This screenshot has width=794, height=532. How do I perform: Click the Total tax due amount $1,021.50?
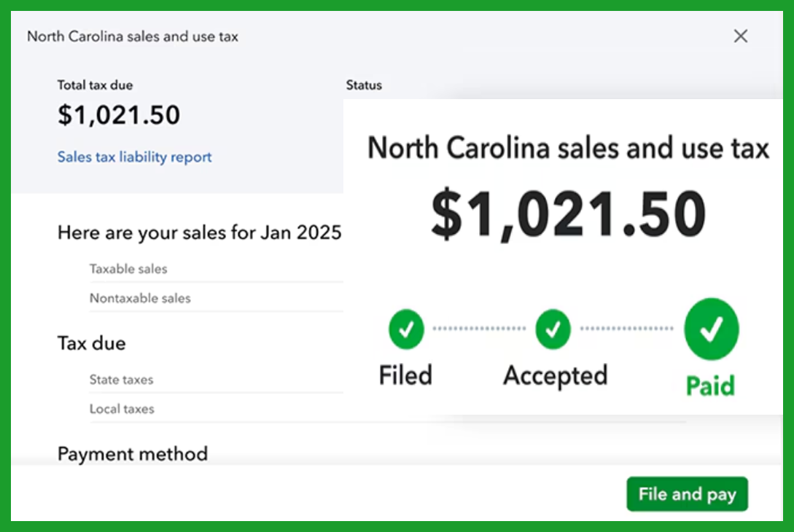(x=119, y=115)
